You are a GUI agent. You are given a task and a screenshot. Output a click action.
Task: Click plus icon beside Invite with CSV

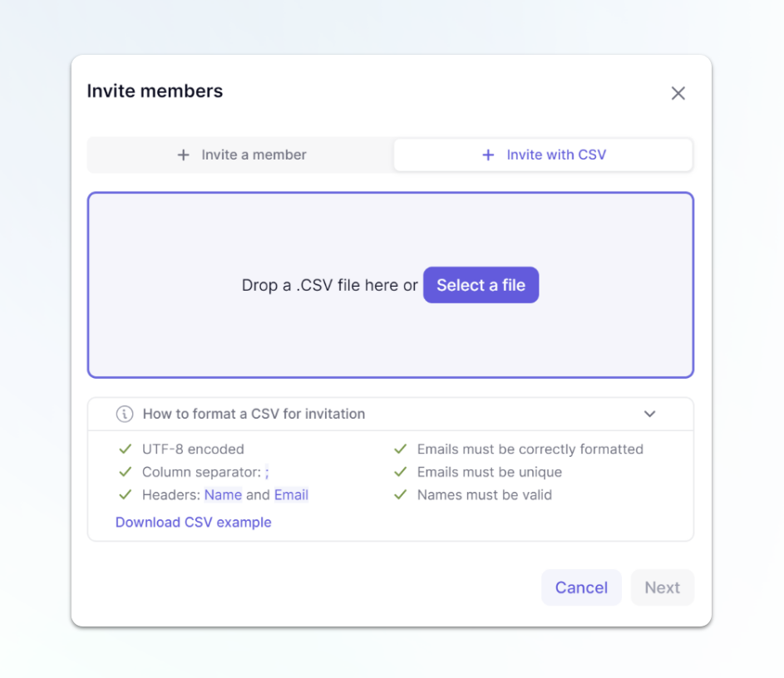(488, 155)
